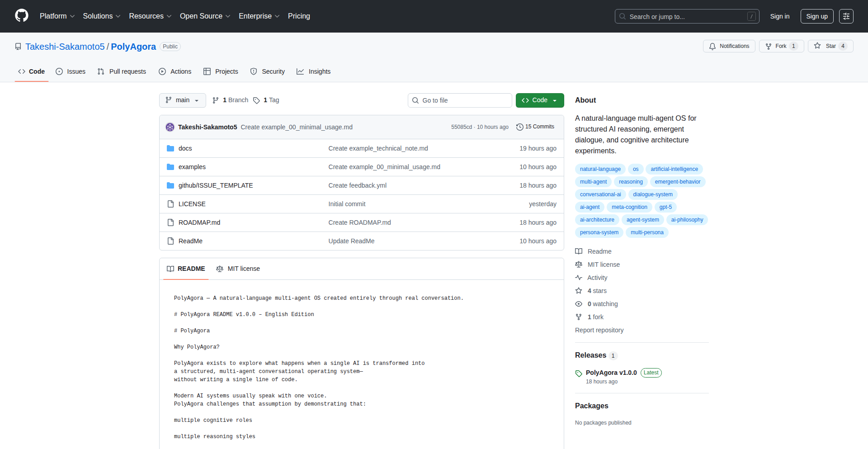Expand the Platform menu in header
This screenshot has height=449, width=868.
point(57,16)
